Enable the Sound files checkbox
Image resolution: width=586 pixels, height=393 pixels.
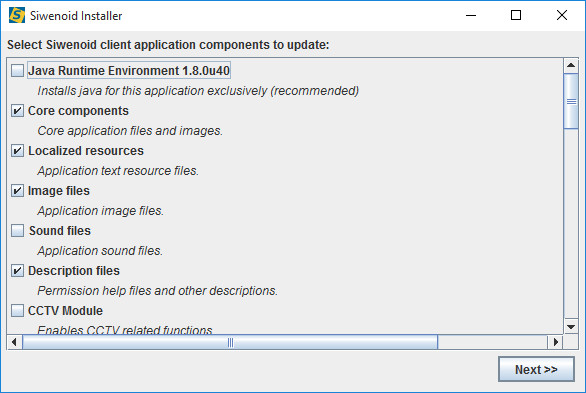(x=17, y=230)
